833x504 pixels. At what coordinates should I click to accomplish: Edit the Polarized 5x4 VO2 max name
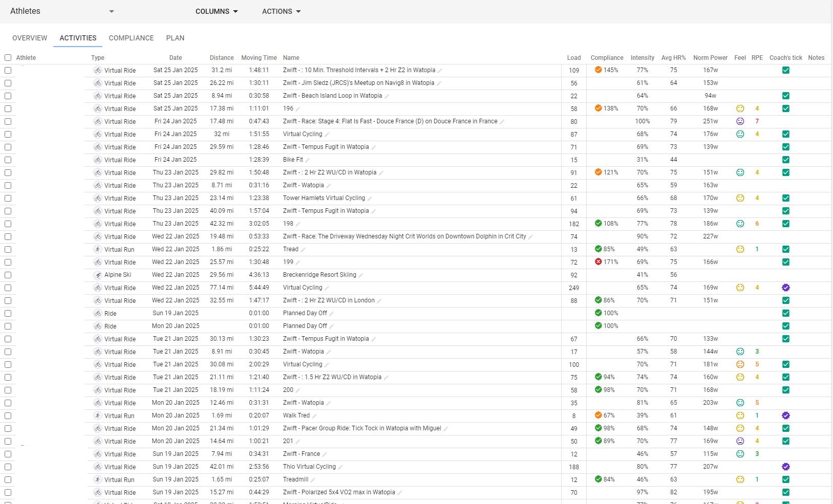[x=400, y=492]
